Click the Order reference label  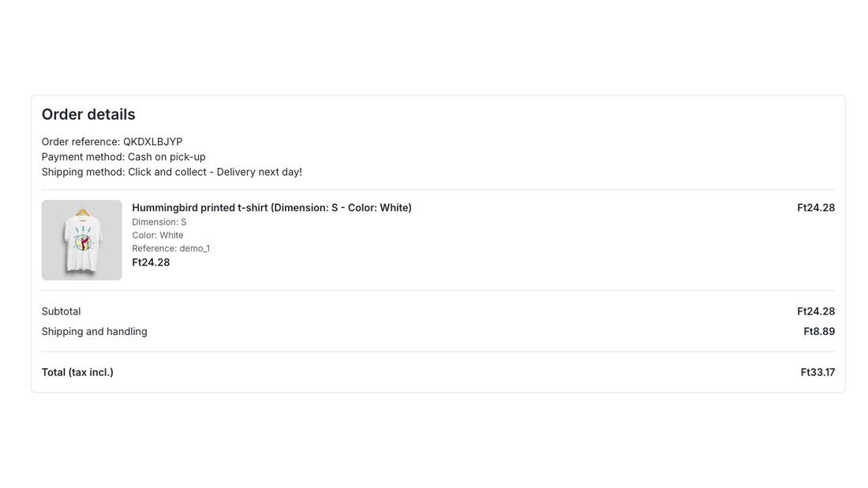pyautogui.click(x=80, y=142)
